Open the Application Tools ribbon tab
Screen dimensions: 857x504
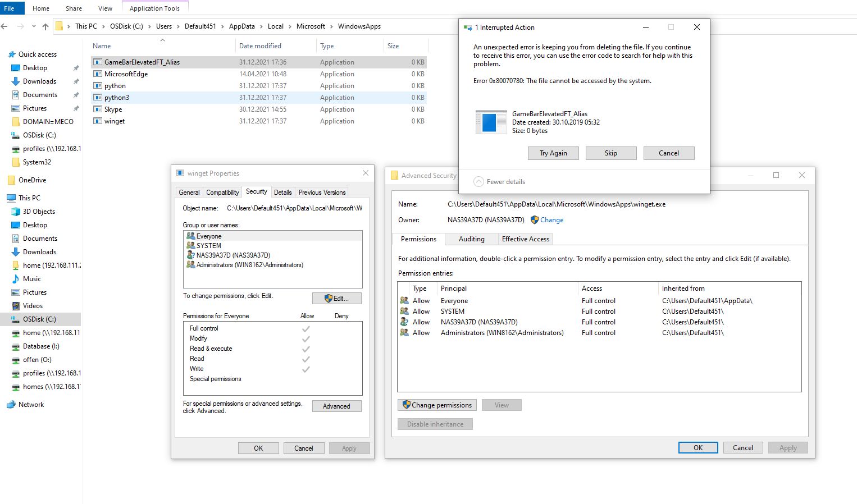tap(154, 8)
